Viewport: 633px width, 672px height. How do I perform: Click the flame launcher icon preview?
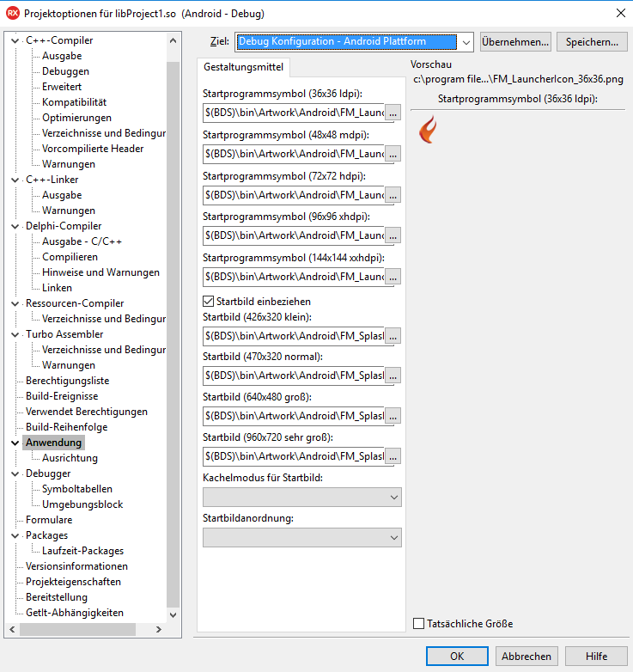(427, 130)
